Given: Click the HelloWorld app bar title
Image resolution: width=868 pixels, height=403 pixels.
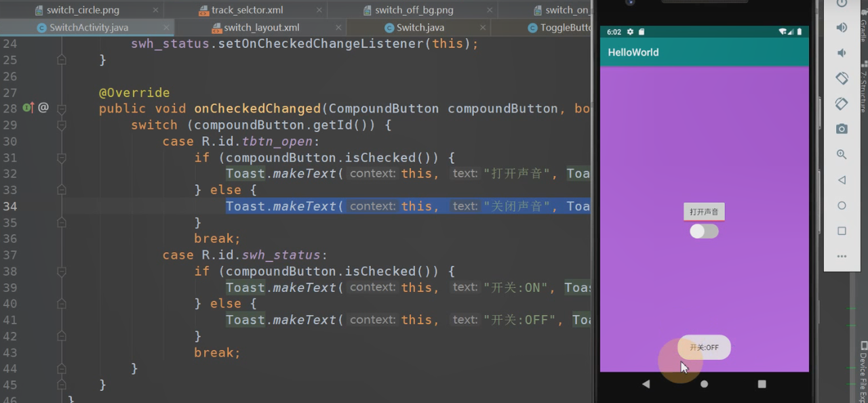Looking at the screenshot, I should point(633,52).
